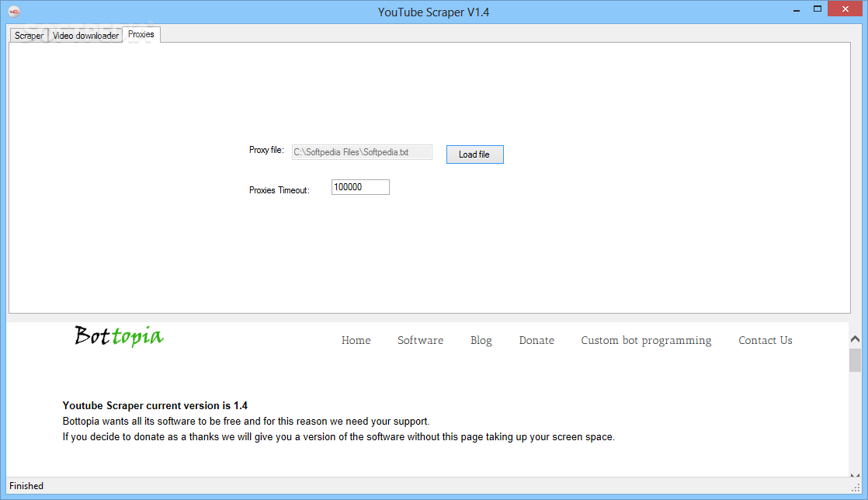Click the window resize grip icon
Image resolution: width=868 pixels, height=500 pixels.
coord(856,488)
